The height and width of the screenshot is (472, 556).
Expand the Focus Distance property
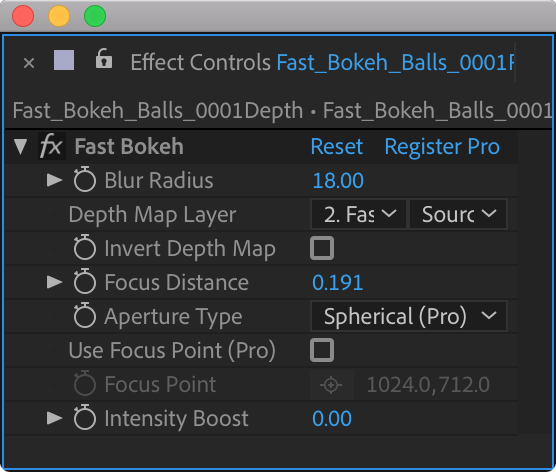click(x=54, y=282)
